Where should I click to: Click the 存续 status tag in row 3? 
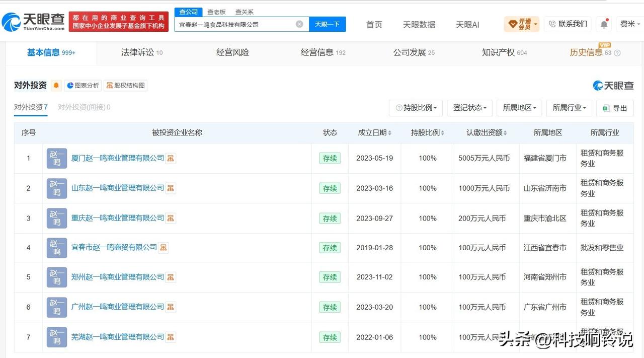[x=330, y=218]
